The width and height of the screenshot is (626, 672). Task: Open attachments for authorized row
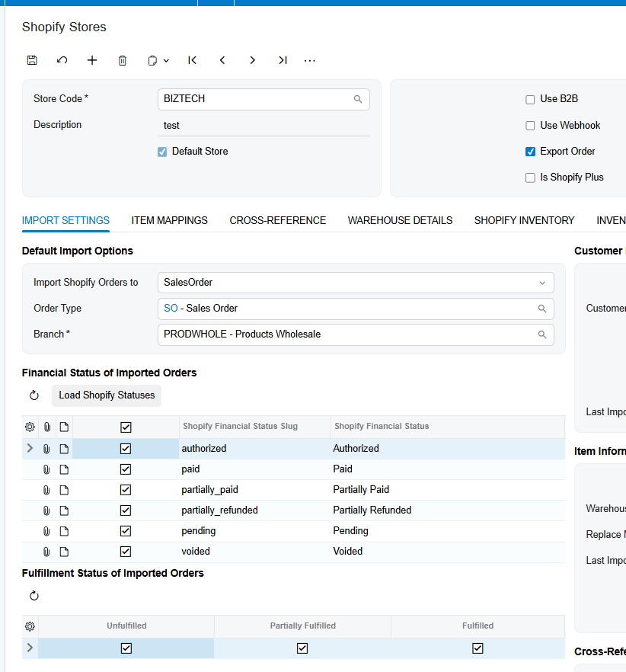click(46, 449)
